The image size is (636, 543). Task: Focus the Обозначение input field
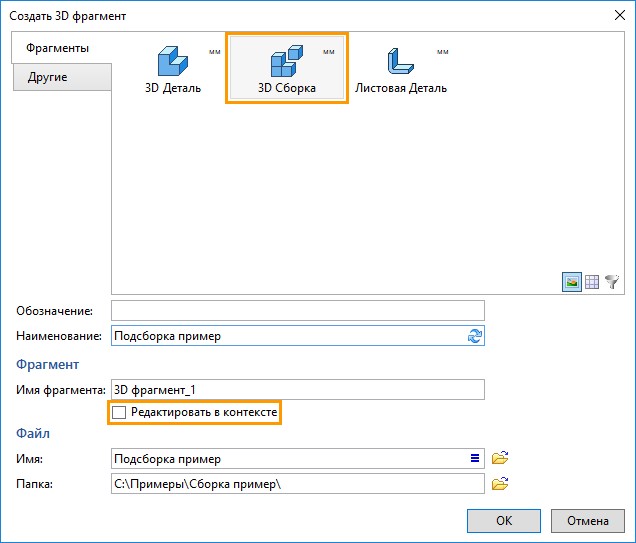(x=298, y=311)
